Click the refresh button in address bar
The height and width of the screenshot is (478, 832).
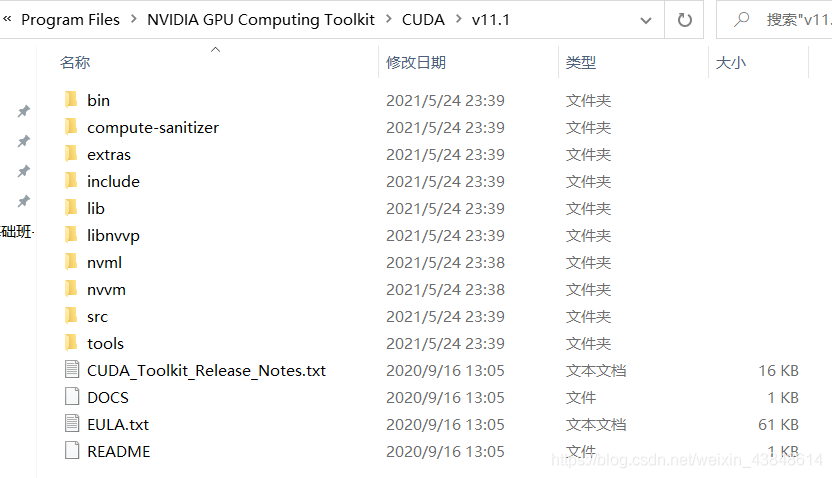684,19
